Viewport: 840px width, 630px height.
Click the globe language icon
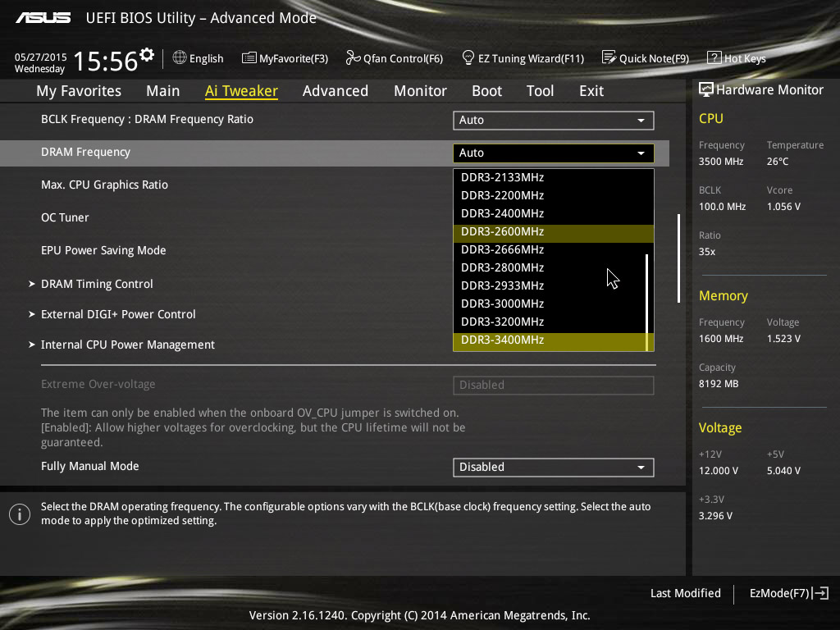click(180, 57)
